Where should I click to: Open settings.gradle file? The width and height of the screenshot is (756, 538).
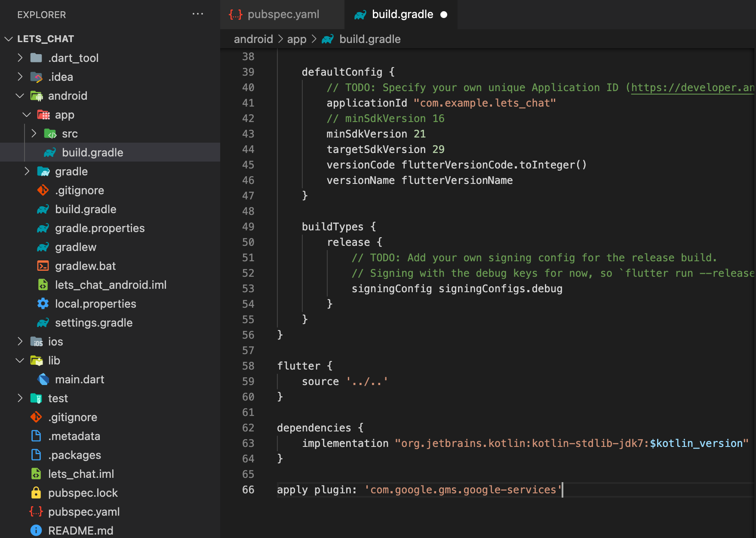pos(110,322)
